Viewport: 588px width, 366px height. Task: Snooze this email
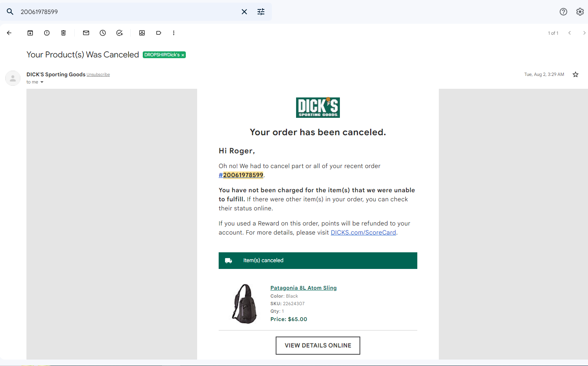[103, 33]
